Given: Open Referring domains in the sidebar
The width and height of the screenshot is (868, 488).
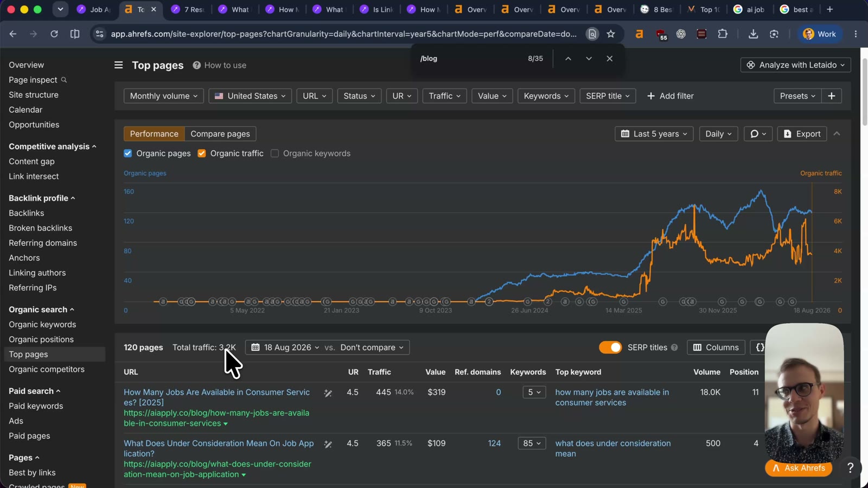Looking at the screenshot, I should click(43, 243).
